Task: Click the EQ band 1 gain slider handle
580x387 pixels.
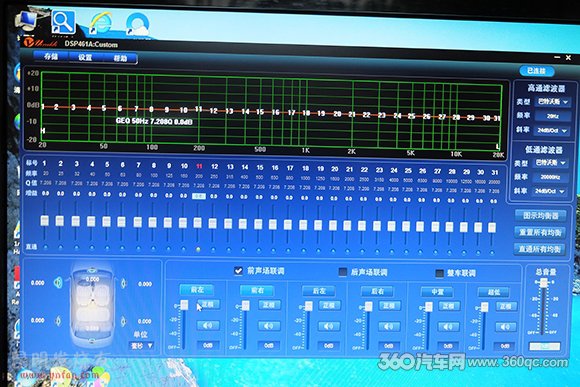Action: point(45,221)
